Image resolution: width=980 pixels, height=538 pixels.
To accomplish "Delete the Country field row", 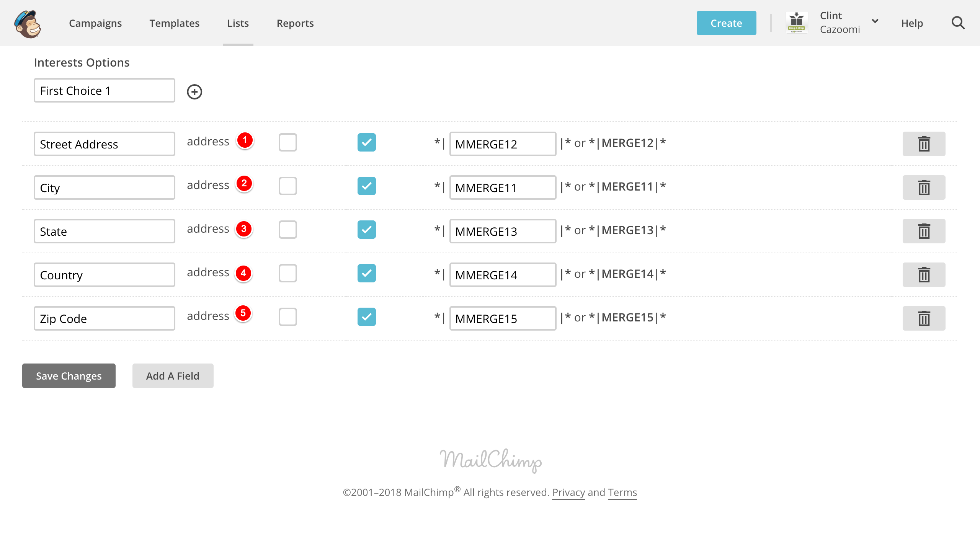I will pos(924,275).
